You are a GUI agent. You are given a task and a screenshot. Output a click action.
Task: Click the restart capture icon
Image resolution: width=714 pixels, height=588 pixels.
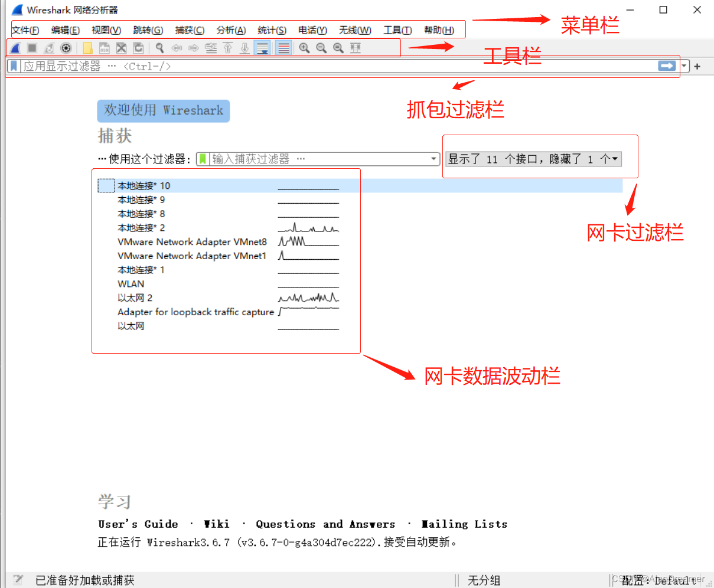click(x=50, y=48)
